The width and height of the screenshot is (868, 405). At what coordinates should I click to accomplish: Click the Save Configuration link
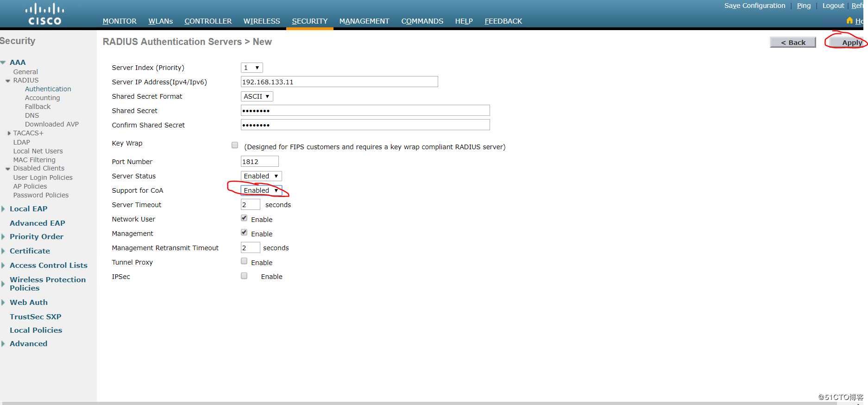pos(755,6)
